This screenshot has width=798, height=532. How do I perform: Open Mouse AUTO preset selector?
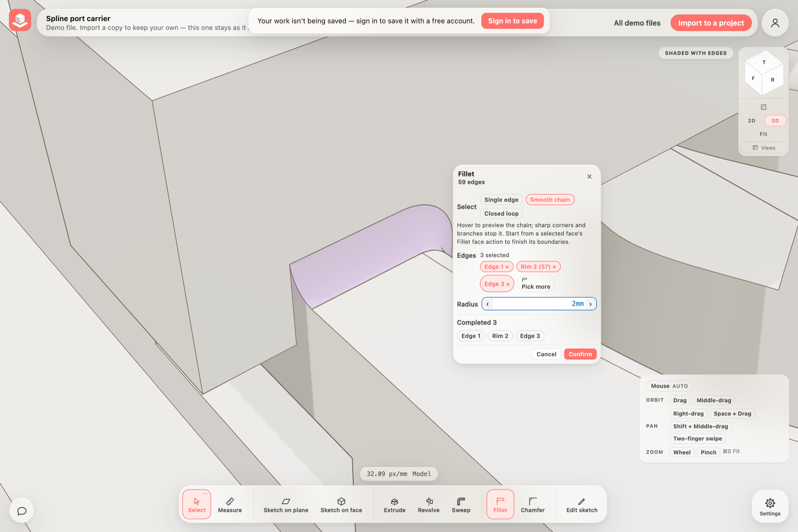(x=669, y=386)
